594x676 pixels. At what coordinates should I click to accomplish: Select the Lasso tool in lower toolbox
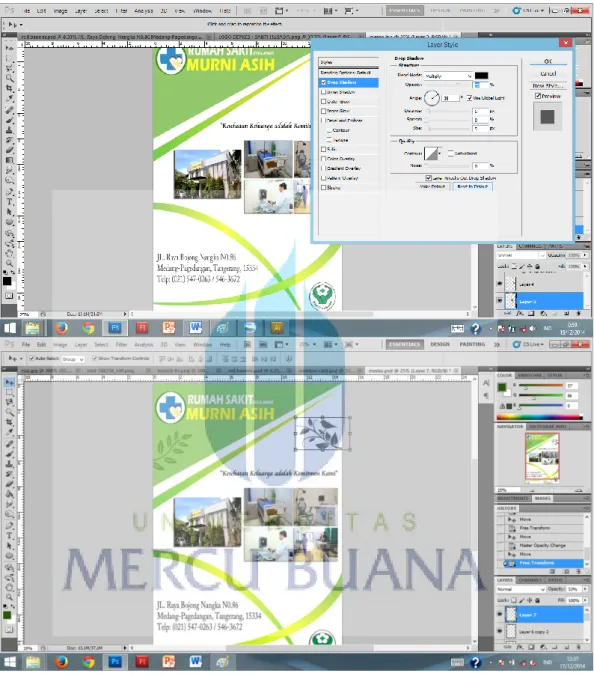(9, 402)
